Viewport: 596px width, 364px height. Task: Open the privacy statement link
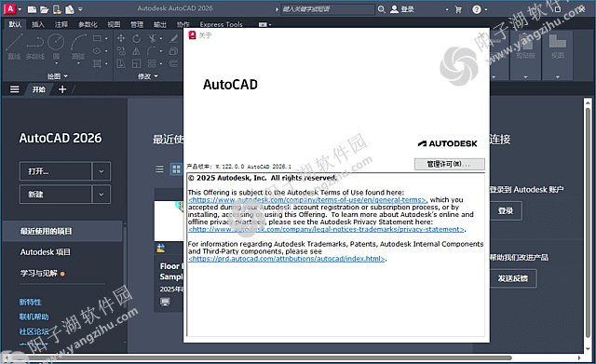(327, 230)
